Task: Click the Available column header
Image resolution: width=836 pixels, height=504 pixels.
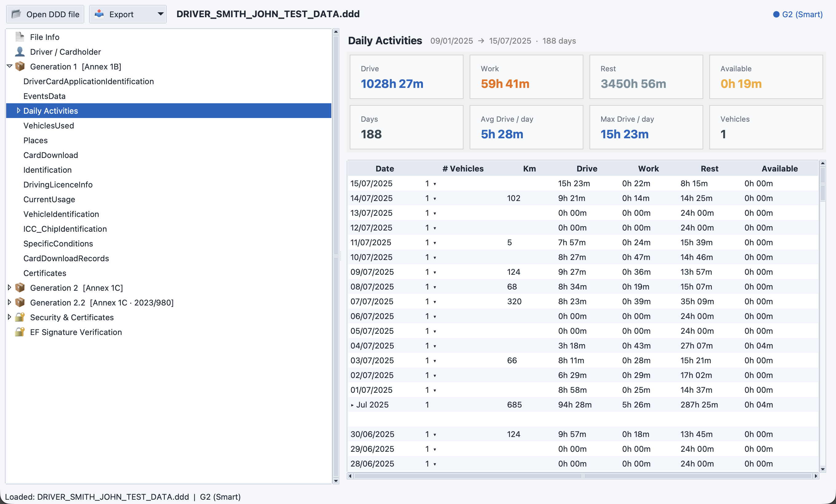Action: 780,169
